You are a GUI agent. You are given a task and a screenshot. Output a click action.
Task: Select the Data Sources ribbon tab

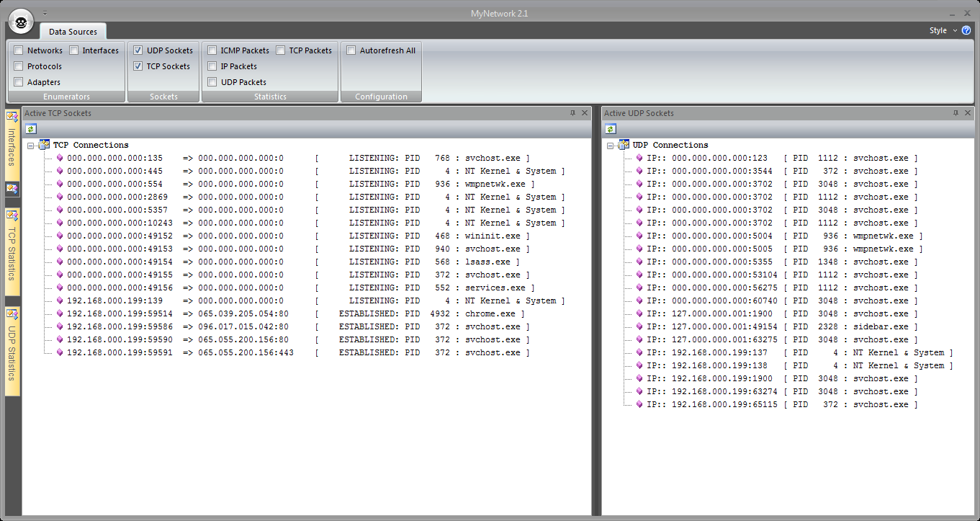click(x=73, y=32)
